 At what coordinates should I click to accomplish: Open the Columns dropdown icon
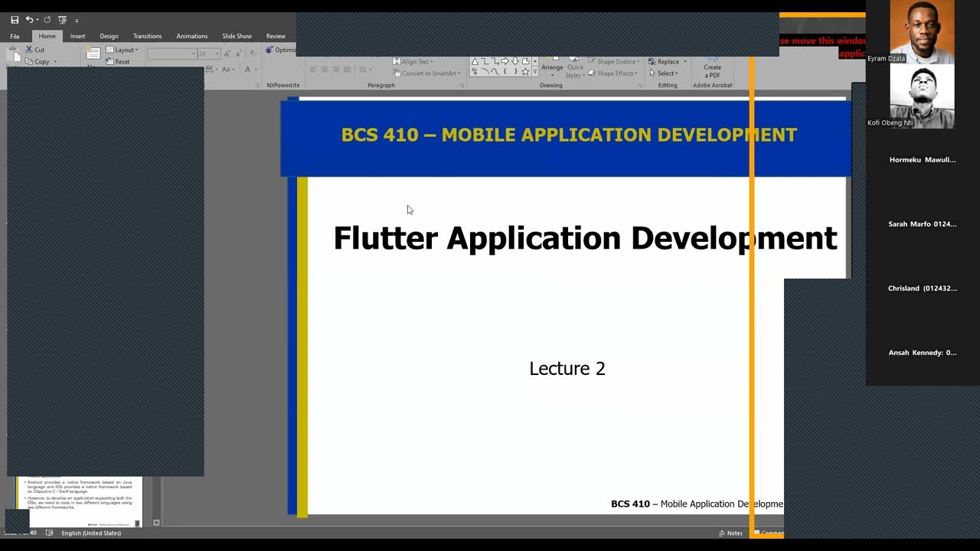click(x=364, y=70)
